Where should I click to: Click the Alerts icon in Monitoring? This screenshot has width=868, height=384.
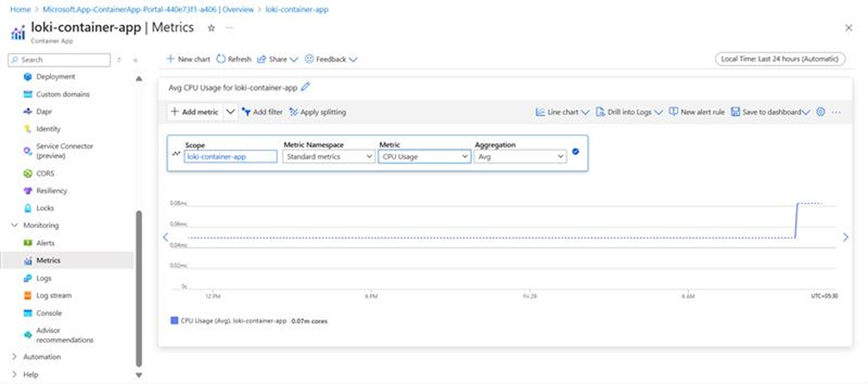coord(28,243)
